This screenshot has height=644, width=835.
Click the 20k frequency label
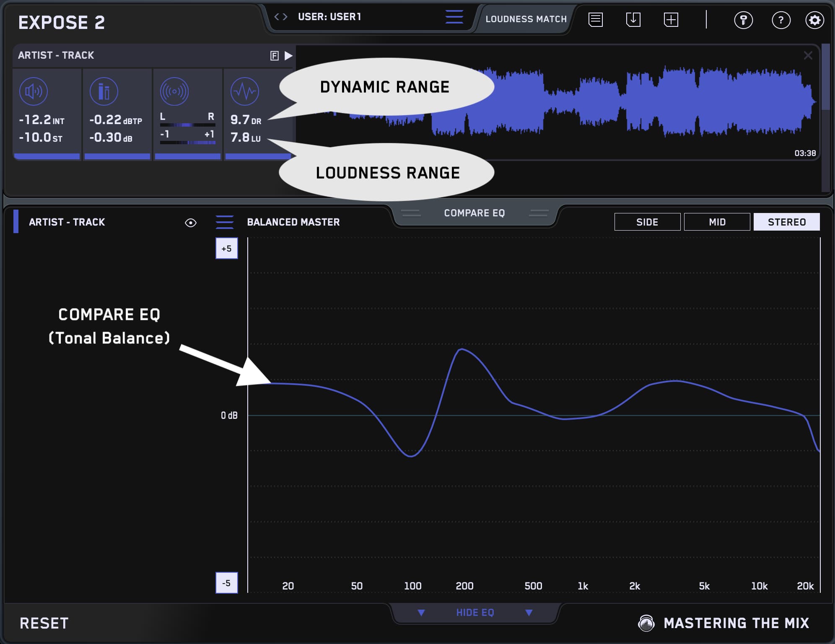[805, 586]
